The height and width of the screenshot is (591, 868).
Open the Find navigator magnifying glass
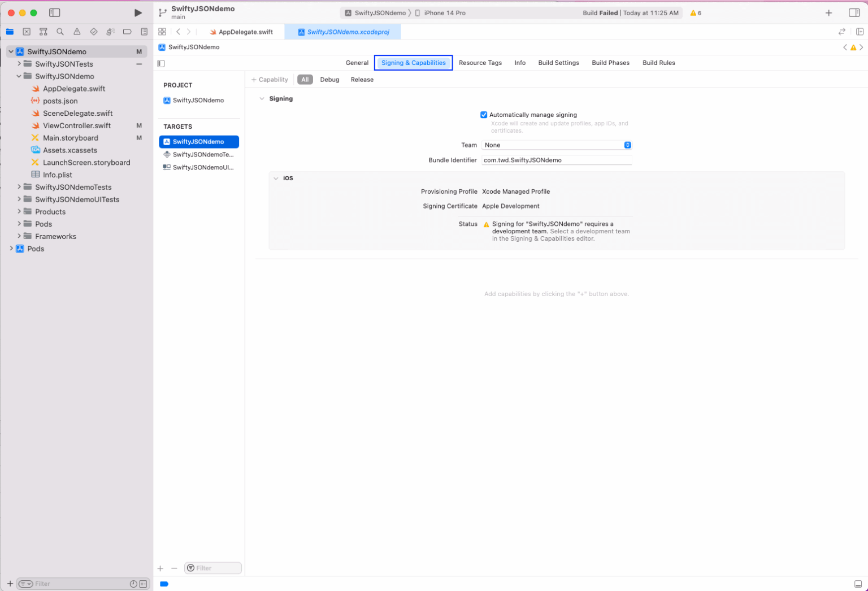point(60,32)
